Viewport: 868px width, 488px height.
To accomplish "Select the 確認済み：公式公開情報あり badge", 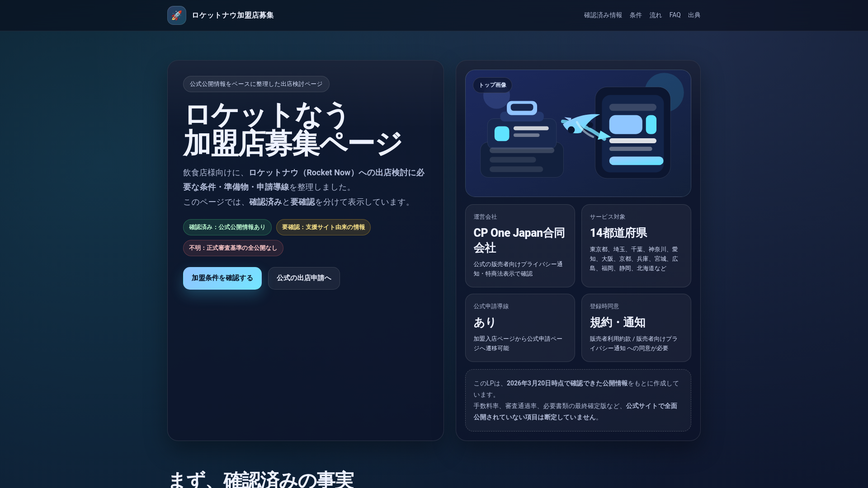I will pos(227,227).
